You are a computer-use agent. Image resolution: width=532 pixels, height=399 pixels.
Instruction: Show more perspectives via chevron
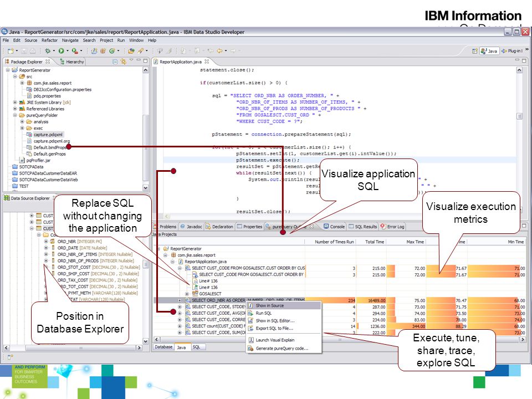527,49
